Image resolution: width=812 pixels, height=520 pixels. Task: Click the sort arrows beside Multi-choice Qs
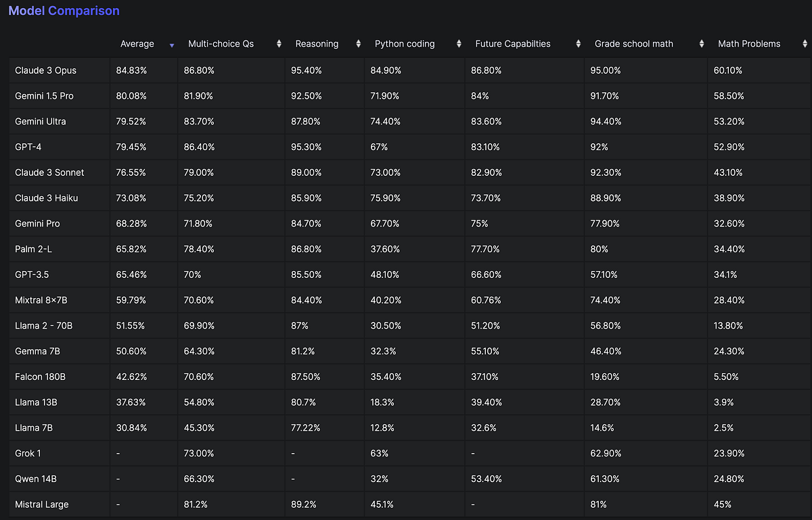(279, 44)
